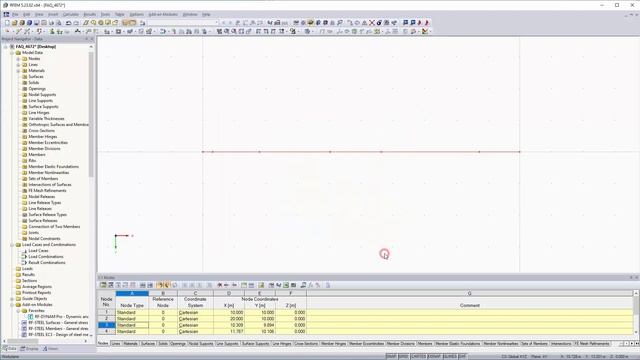
Task: Close the 1.1 Nodes table panel
Action: click(636, 278)
